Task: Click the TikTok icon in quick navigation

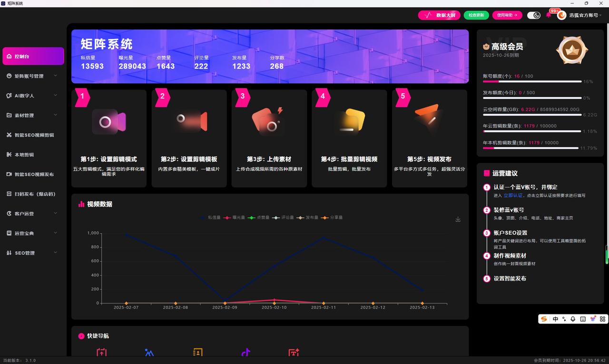Action: pos(246,353)
